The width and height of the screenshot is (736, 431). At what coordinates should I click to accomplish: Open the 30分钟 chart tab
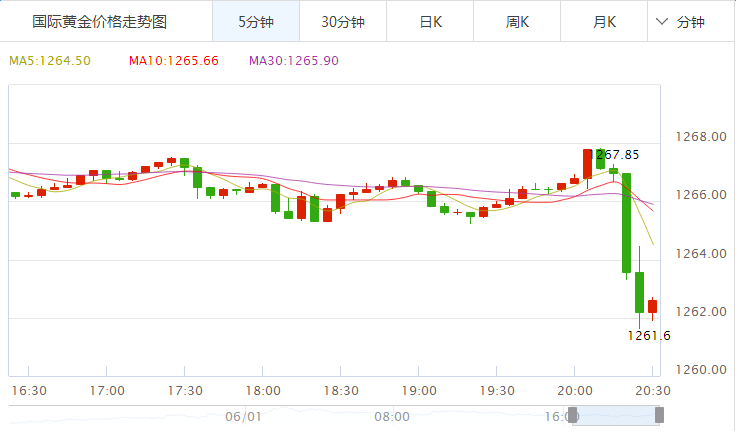[x=343, y=22]
